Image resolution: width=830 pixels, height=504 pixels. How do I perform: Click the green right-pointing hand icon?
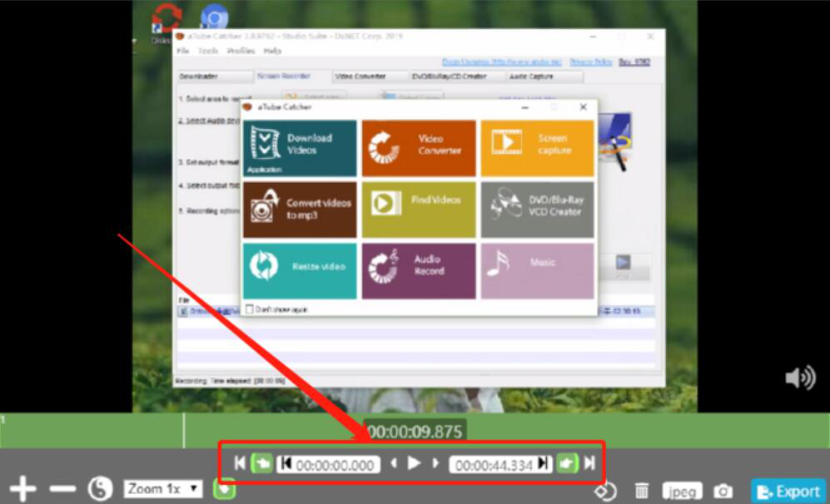tap(567, 464)
